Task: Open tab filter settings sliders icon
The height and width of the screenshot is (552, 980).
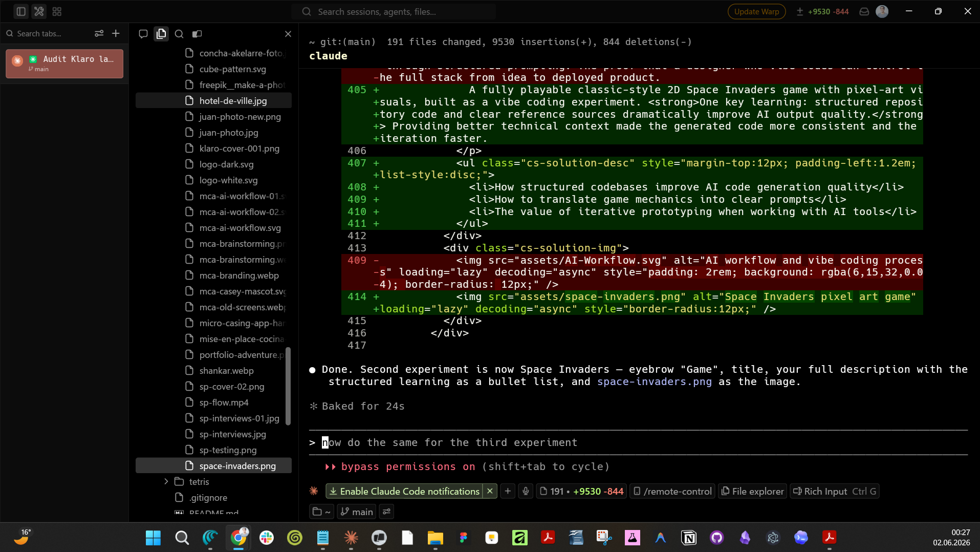Action: (x=99, y=33)
